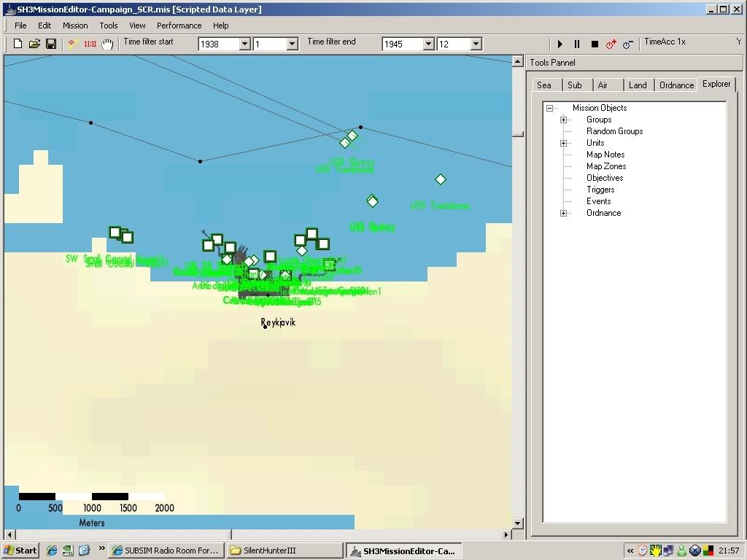The width and height of the screenshot is (747, 560).
Task: Expand the Groups tree node
Action: [x=564, y=120]
